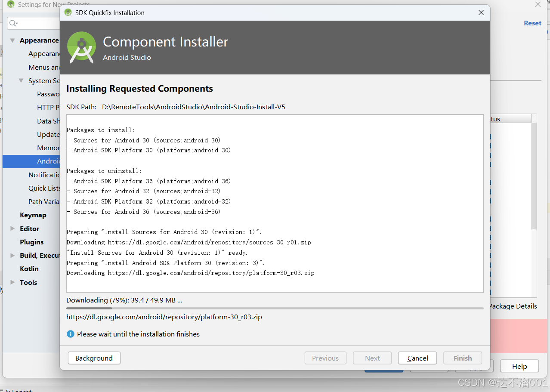Click the download progress bar
The image size is (550, 392).
point(275,308)
